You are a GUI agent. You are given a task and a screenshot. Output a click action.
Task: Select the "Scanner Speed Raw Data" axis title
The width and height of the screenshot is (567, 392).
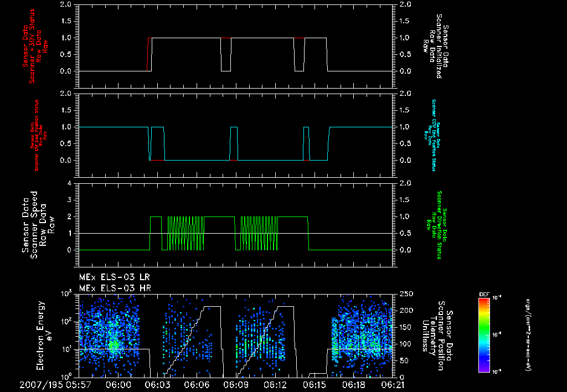click(38, 225)
